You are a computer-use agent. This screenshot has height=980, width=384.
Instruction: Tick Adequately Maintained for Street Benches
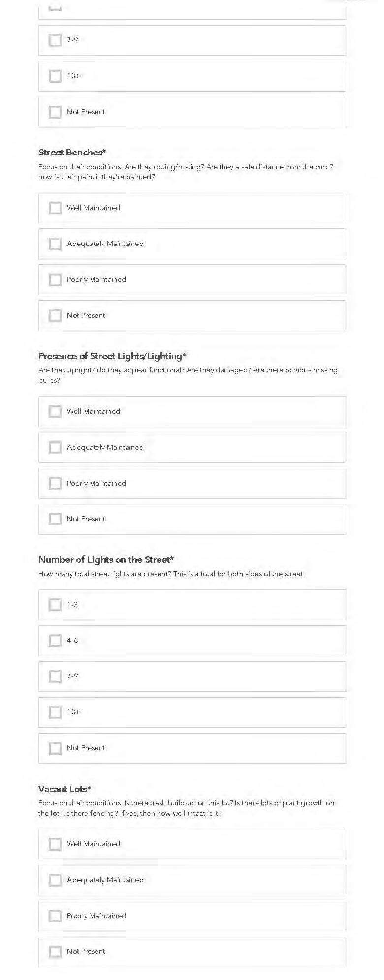pos(55,244)
